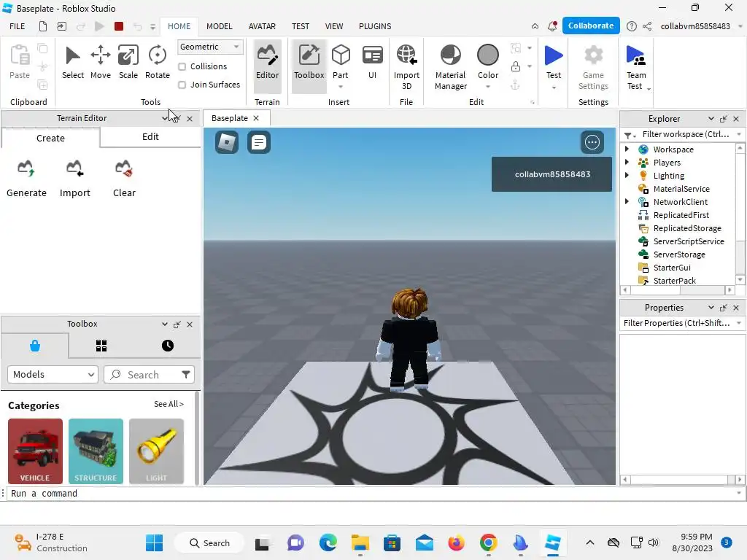Open the Geometric mode dropdown
This screenshot has width=747, height=560.
[209, 47]
